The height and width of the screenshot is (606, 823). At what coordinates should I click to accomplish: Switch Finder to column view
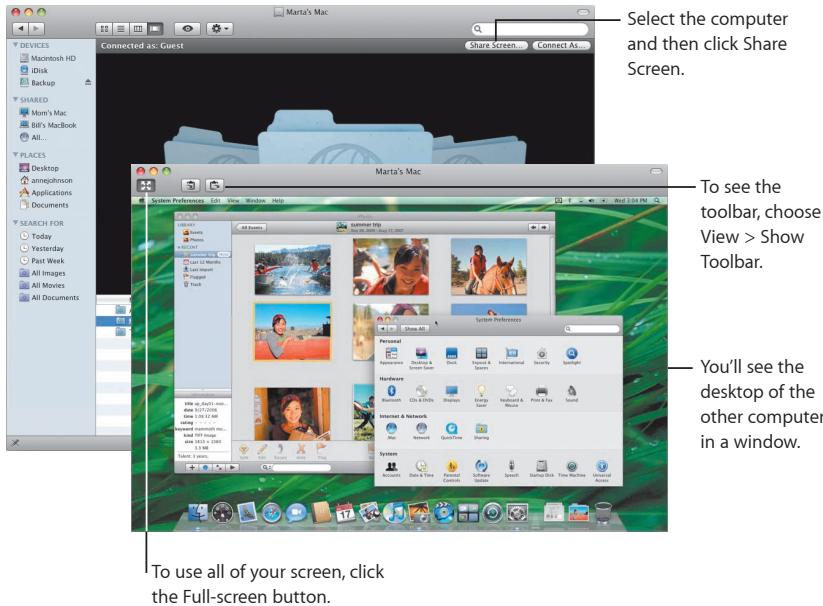[x=138, y=29]
